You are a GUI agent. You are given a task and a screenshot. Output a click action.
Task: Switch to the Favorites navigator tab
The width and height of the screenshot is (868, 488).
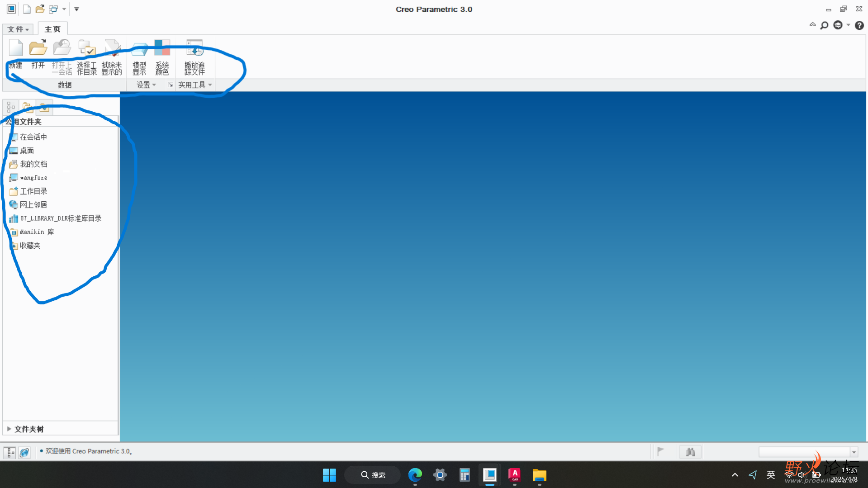44,107
